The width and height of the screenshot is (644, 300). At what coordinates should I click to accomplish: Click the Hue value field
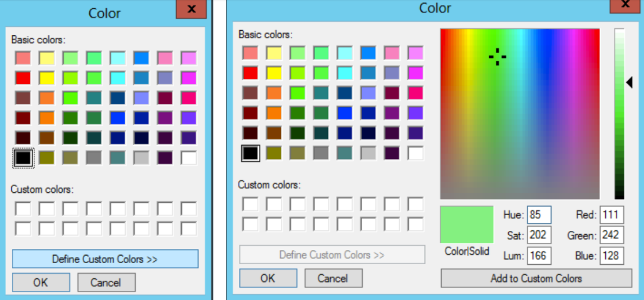point(539,215)
